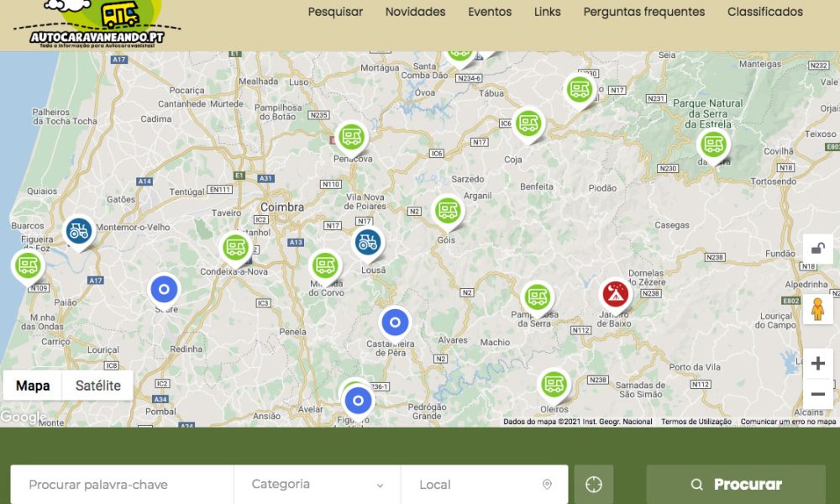Focus the Procurar palavra-chave input field
This screenshot has width=840, height=504.
click(122, 485)
